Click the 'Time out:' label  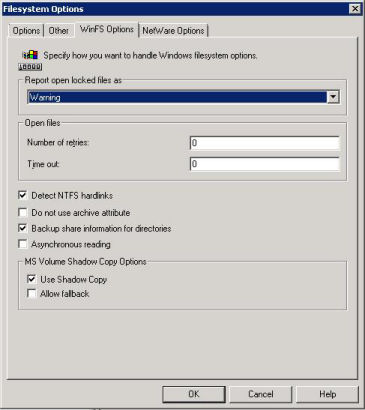pos(43,164)
